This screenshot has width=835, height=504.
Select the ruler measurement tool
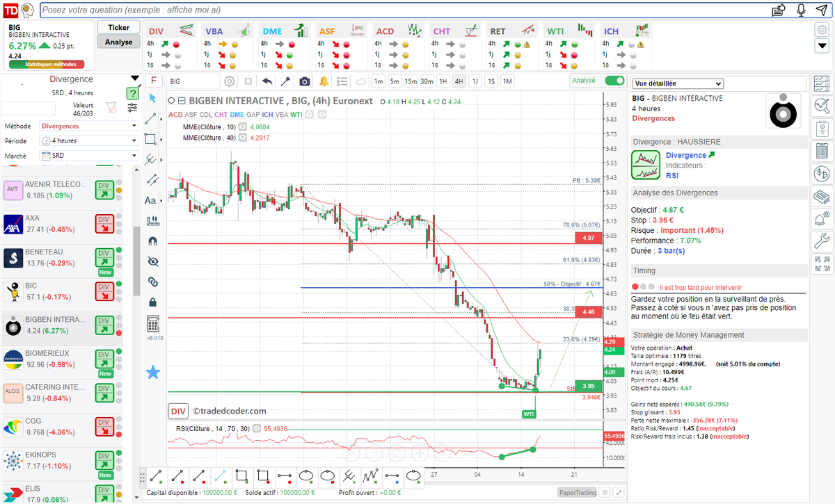(153, 221)
